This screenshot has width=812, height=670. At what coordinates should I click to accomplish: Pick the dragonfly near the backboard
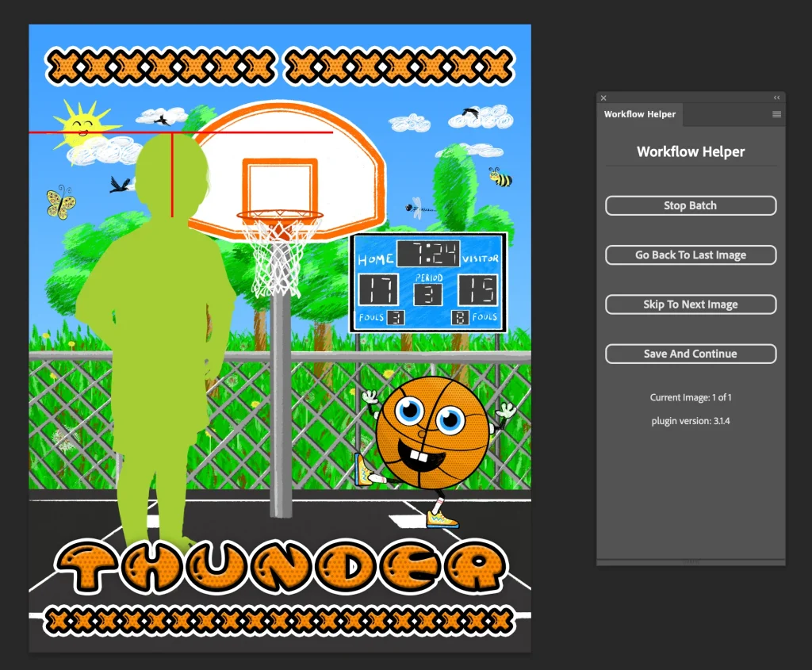point(418,209)
